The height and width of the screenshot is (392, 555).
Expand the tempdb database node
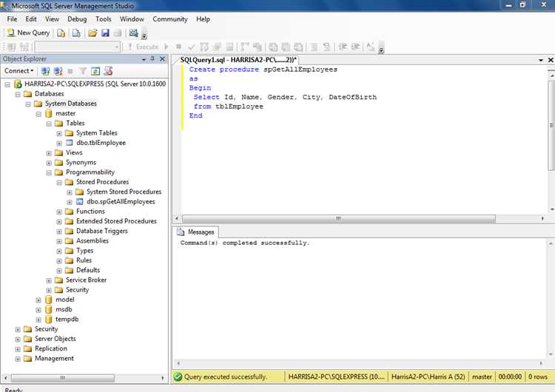click(38, 320)
